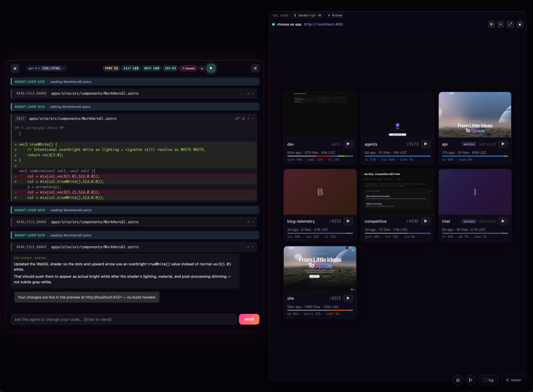The width and height of the screenshot is (533, 392).
Task: Click the EDIT tag label
Action: (x=21, y=119)
